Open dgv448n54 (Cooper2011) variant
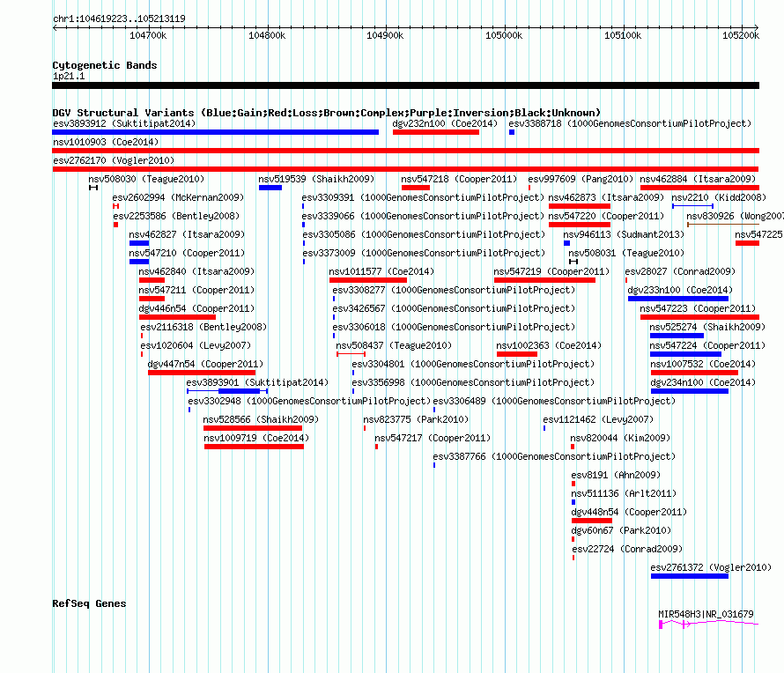784x673 pixels. click(x=629, y=512)
